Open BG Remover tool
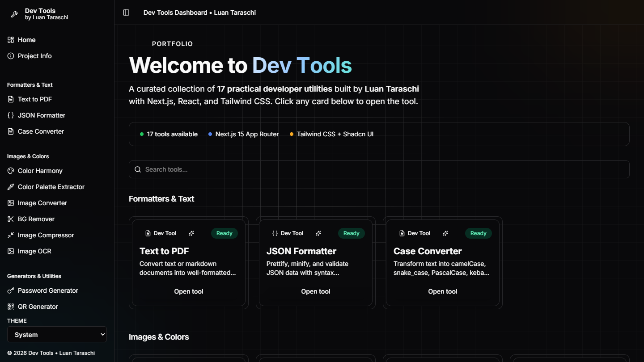 pyautogui.click(x=57, y=219)
